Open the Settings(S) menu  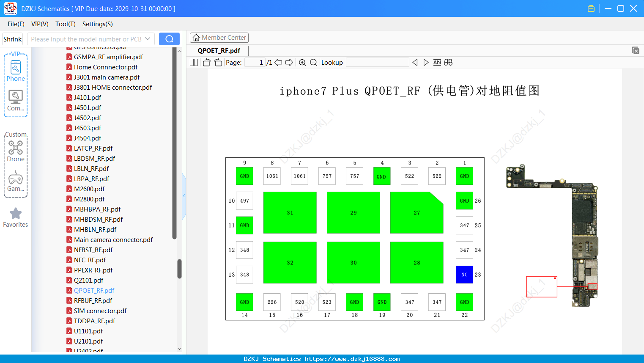(x=98, y=24)
